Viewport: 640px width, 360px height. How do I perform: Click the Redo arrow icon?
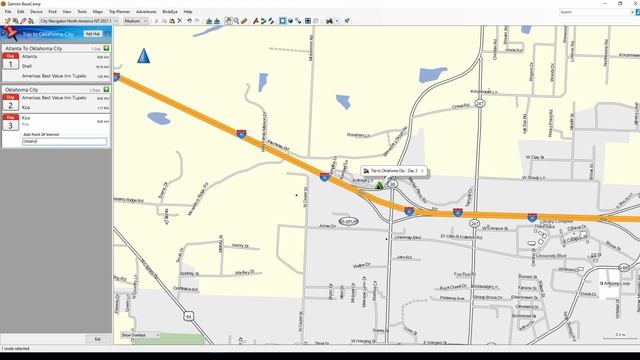pos(197,21)
